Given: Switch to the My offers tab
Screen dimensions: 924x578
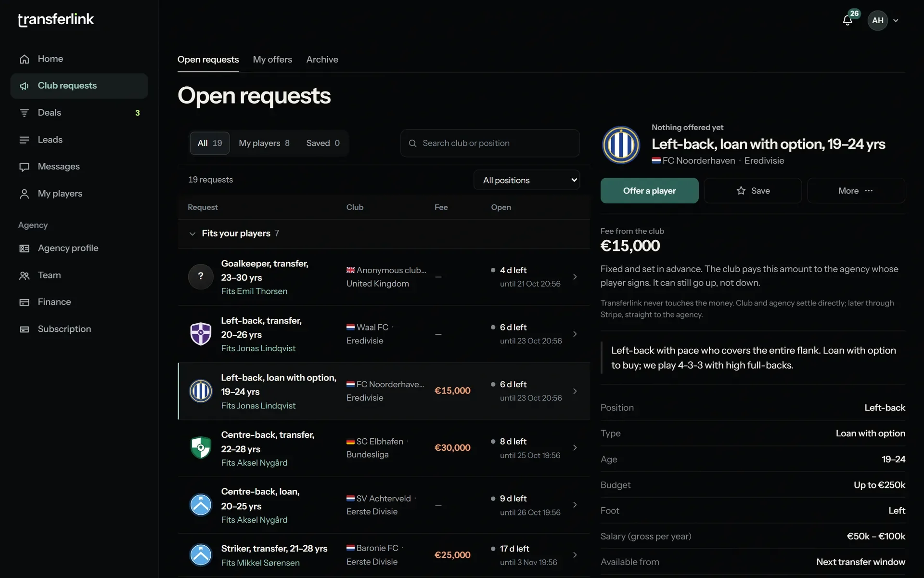Looking at the screenshot, I should tap(272, 59).
